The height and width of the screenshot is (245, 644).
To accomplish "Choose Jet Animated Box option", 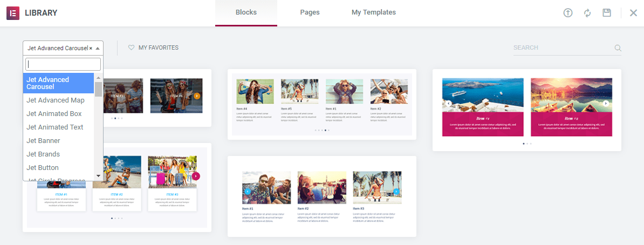I will click(x=54, y=113).
